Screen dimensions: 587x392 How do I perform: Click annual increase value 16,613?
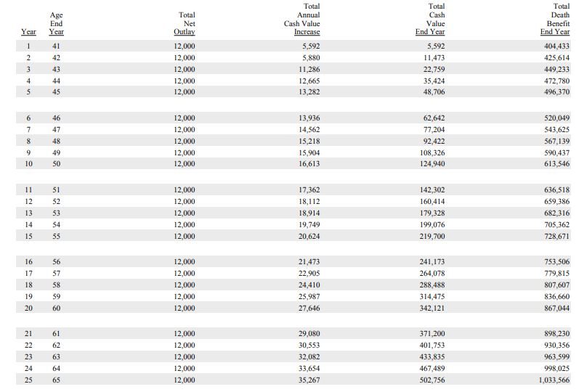309,163
